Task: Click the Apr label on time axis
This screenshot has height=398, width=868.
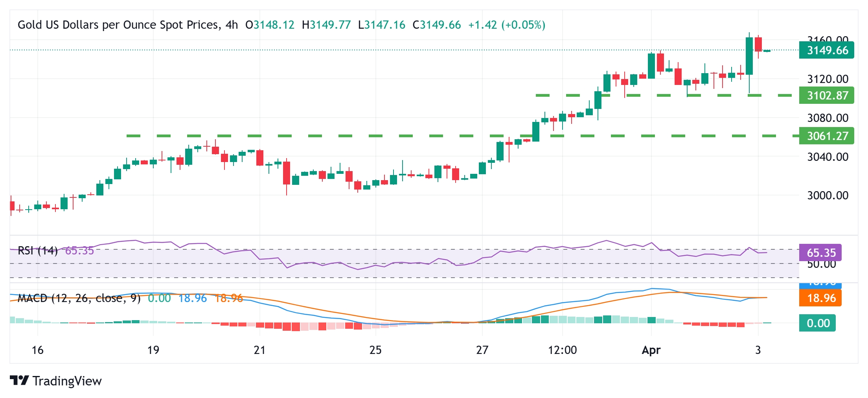Action: (x=651, y=350)
